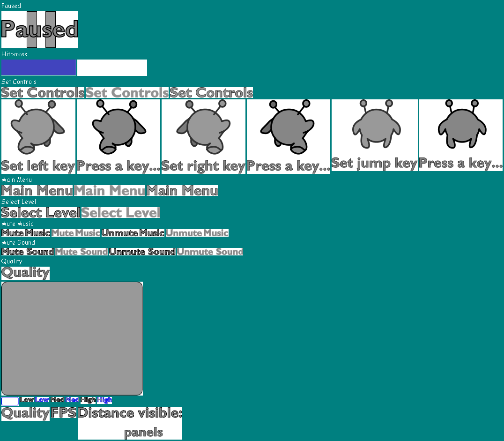Click the small Paused heading at top
Image resolution: width=504 pixels, height=441 pixels.
click(x=11, y=6)
